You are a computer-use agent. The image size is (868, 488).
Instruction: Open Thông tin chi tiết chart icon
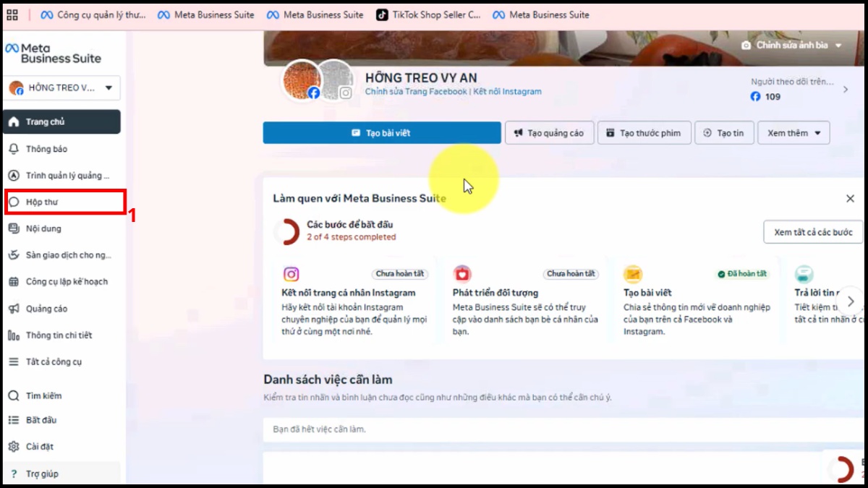(13, 335)
